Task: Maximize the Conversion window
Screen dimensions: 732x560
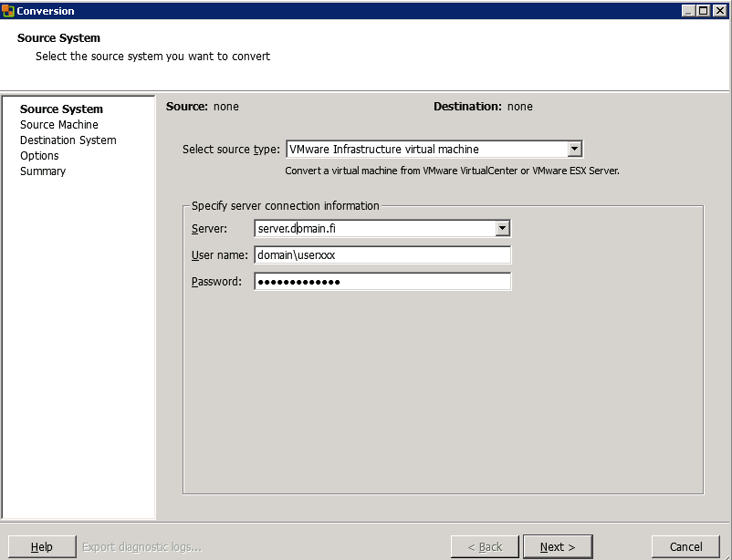Action: pyautogui.click(x=704, y=10)
